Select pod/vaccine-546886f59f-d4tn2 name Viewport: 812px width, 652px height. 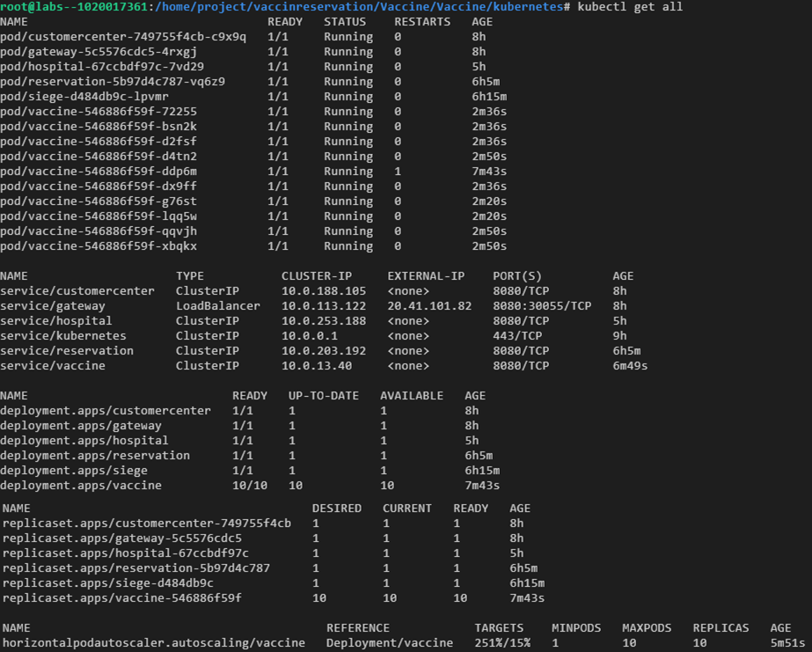click(x=99, y=157)
